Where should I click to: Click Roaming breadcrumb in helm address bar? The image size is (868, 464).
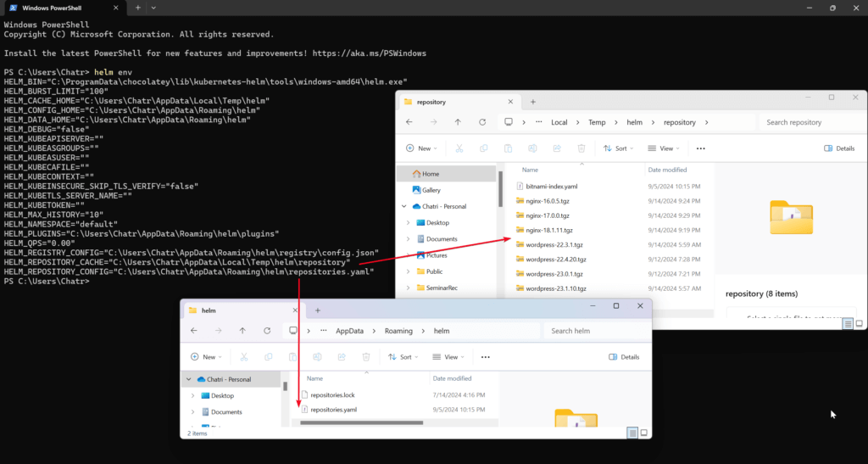(x=398, y=331)
